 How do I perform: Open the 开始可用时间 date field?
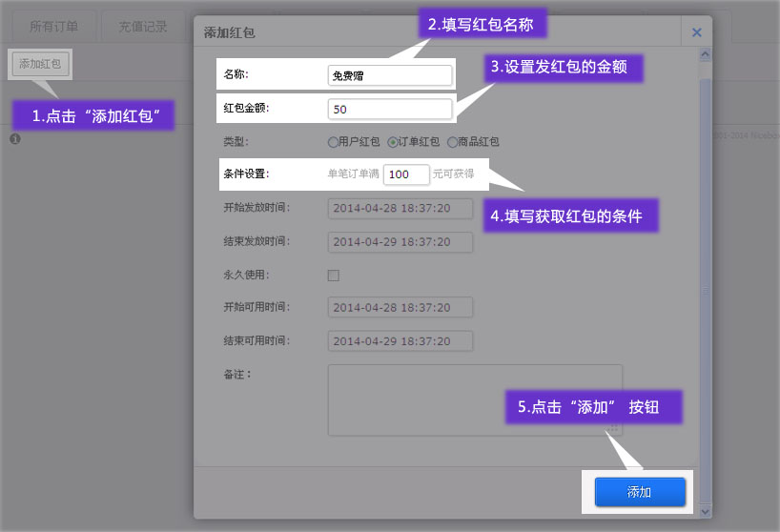(400, 308)
